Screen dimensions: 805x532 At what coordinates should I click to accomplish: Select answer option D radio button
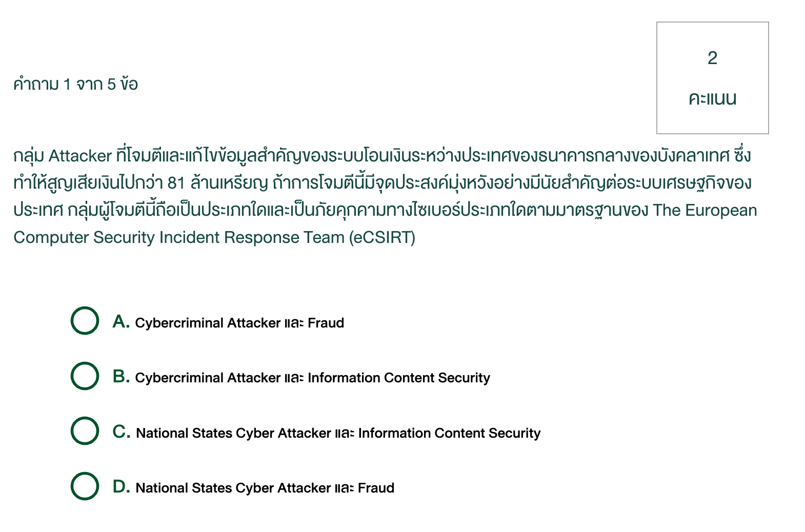[x=85, y=486]
